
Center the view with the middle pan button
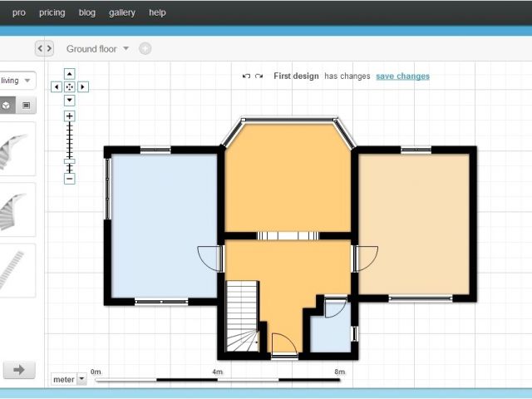tap(70, 86)
